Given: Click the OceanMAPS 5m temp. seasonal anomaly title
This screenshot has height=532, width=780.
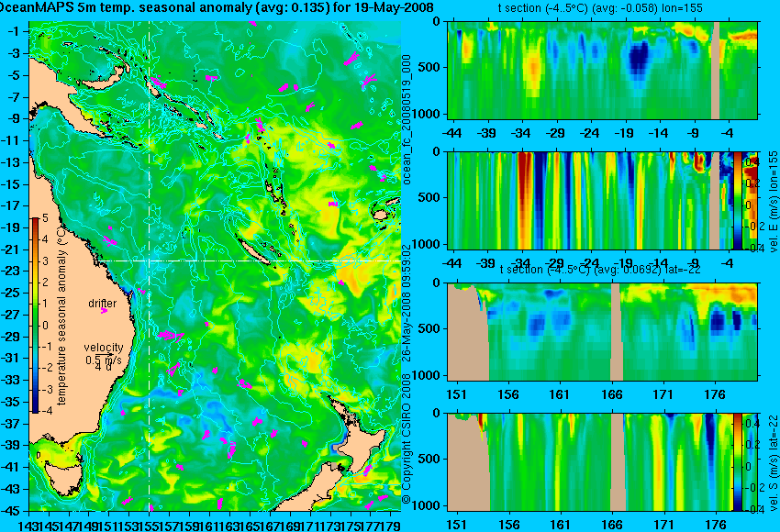Looking at the screenshot, I should pyautogui.click(x=217, y=7).
